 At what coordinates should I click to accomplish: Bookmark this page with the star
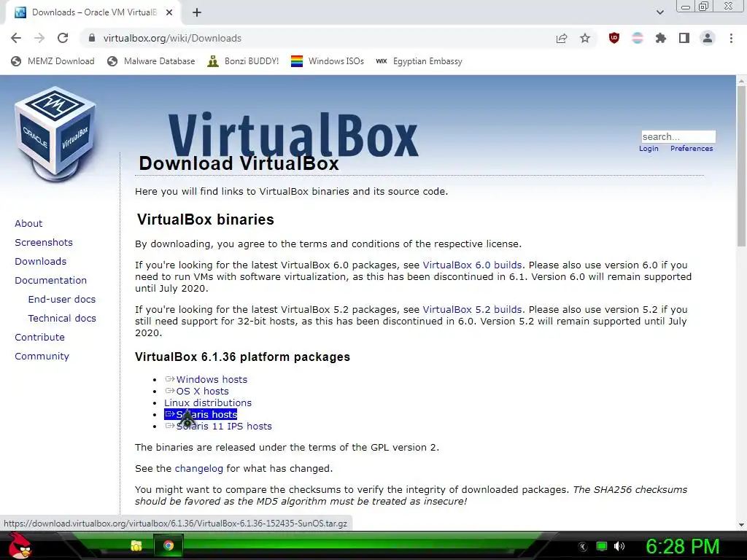tap(585, 38)
